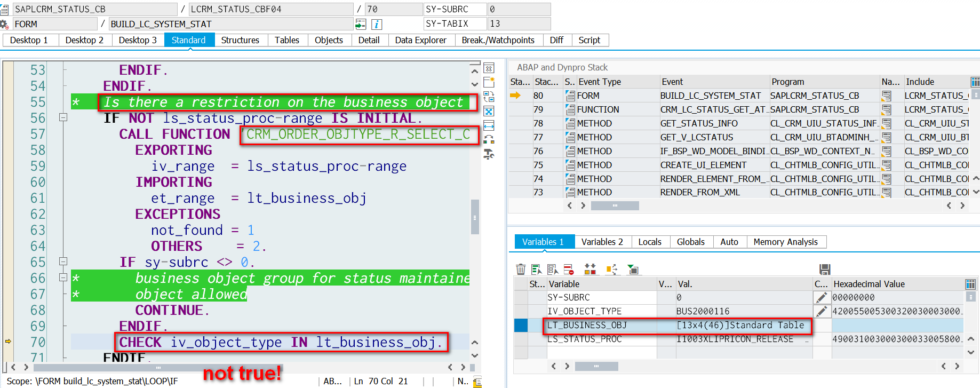This screenshot has height=388, width=980.
Task: Click the red delete-row icon in Variables toolbar
Action: click(x=569, y=270)
